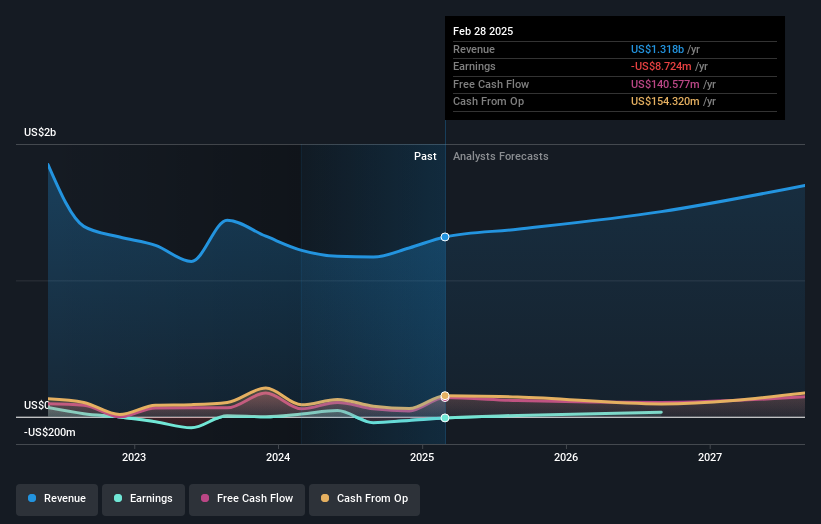Click the Analysts Forecasts label
The height and width of the screenshot is (524, 821).
(501, 157)
